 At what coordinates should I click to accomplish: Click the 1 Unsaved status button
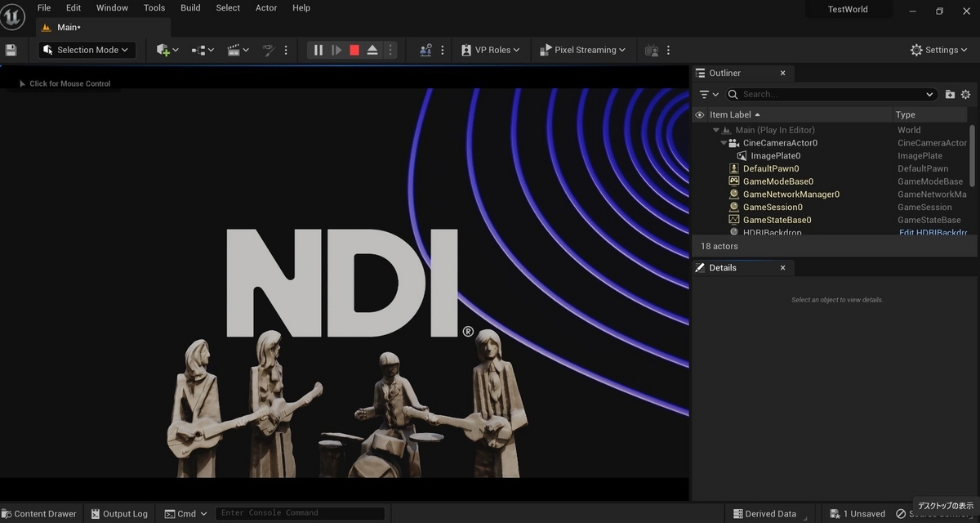(857, 514)
